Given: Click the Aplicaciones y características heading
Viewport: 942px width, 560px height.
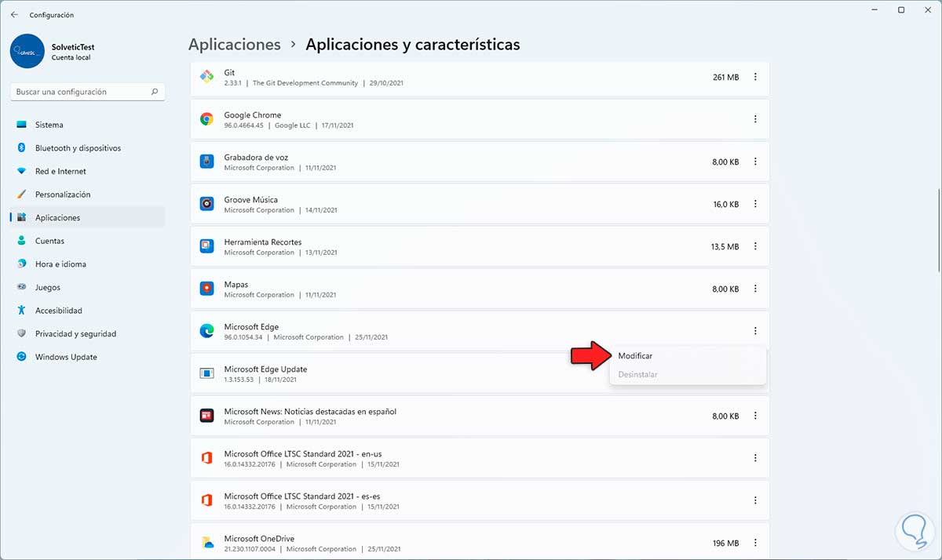Looking at the screenshot, I should point(413,45).
